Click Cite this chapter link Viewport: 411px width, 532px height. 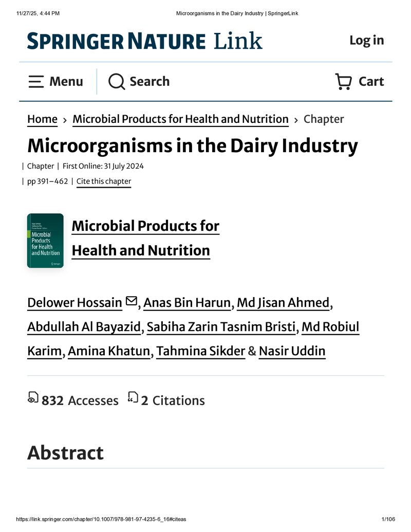click(x=104, y=181)
